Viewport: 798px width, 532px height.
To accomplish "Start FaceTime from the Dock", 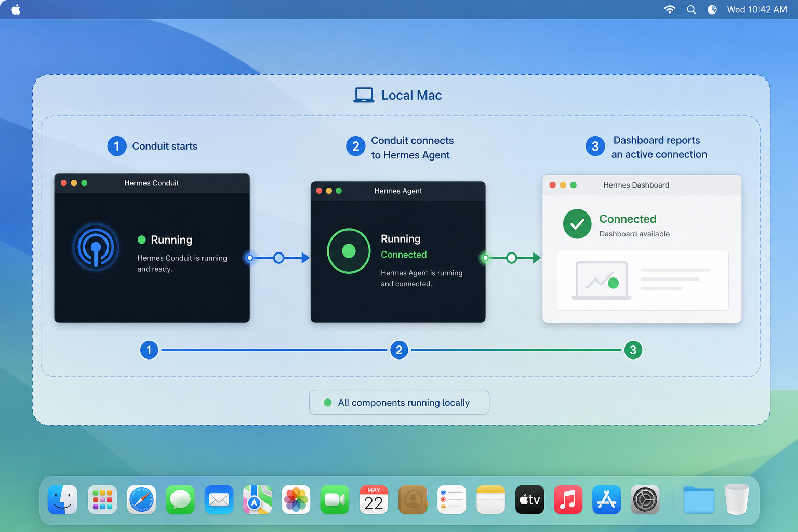I will tap(335, 500).
